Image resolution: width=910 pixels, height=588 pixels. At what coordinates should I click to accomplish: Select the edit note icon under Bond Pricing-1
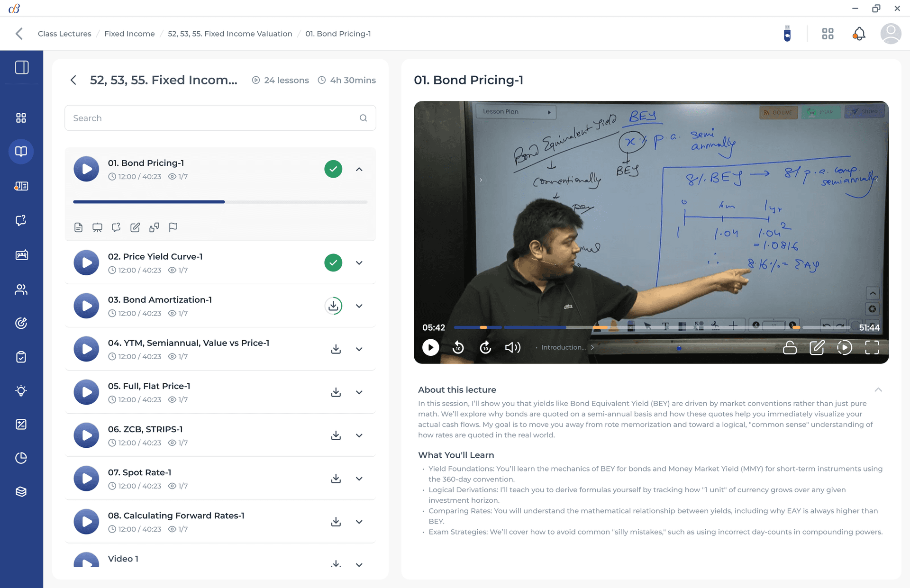point(135,227)
